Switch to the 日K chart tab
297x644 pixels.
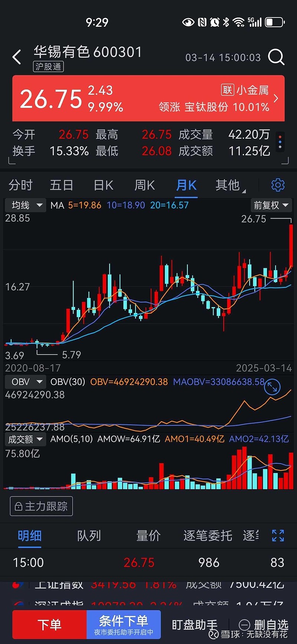(x=103, y=185)
